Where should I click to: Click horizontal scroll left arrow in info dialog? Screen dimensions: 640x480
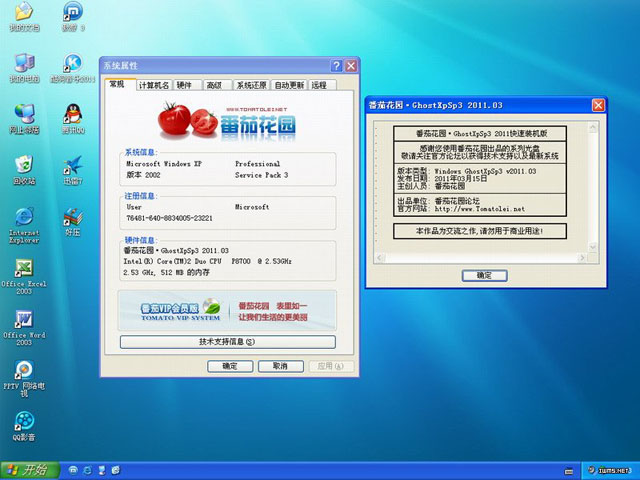pyautogui.click(x=379, y=258)
